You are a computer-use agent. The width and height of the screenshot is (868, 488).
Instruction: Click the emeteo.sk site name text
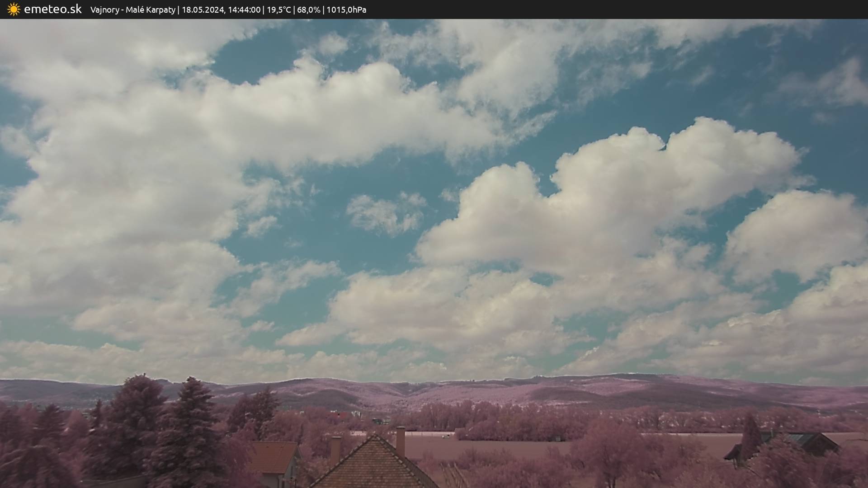pyautogui.click(x=52, y=9)
